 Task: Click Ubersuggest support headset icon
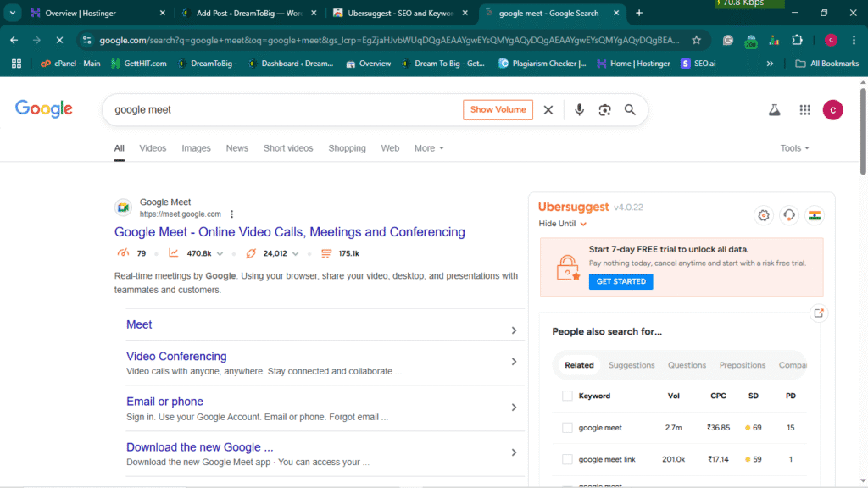[x=789, y=215]
